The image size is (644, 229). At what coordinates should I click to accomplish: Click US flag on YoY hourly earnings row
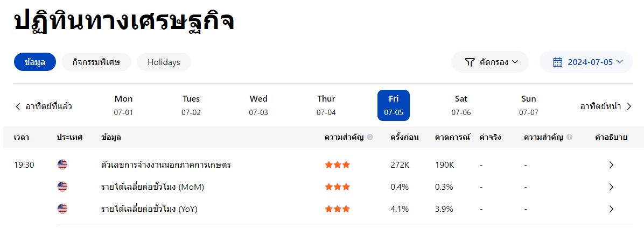tap(62, 209)
